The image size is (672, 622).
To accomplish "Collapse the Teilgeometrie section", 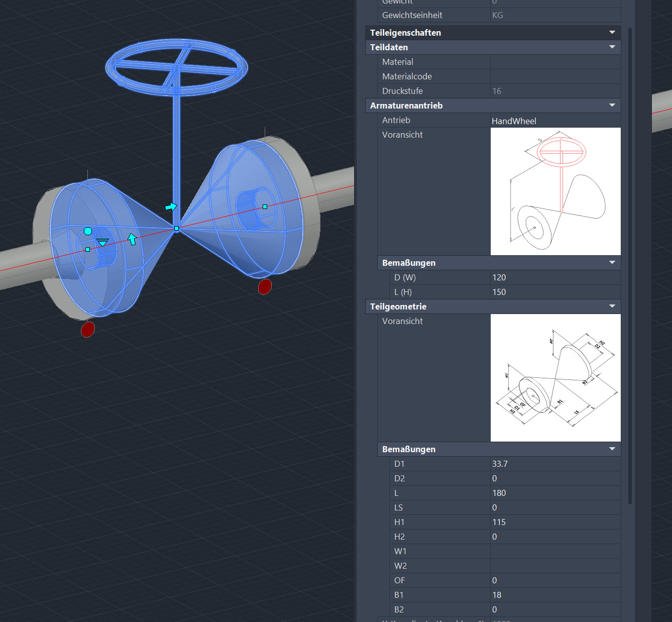I will (612, 306).
